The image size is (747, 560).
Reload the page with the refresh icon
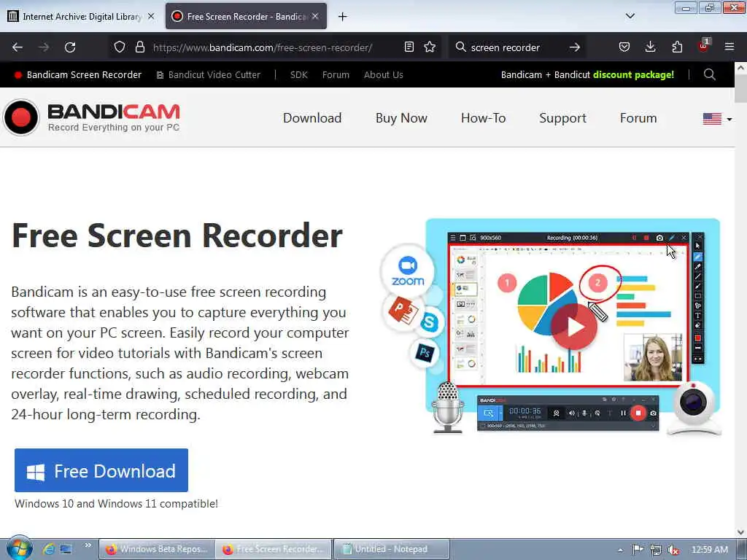70,47
